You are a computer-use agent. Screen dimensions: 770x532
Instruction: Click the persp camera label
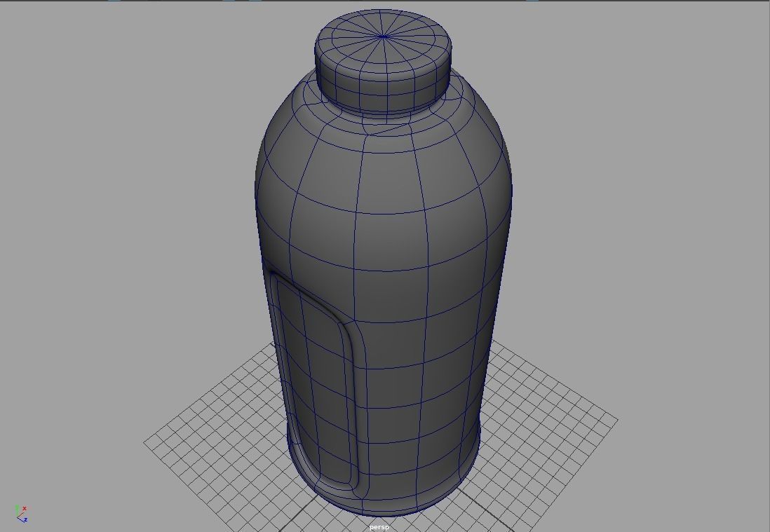tap(379, 527)
